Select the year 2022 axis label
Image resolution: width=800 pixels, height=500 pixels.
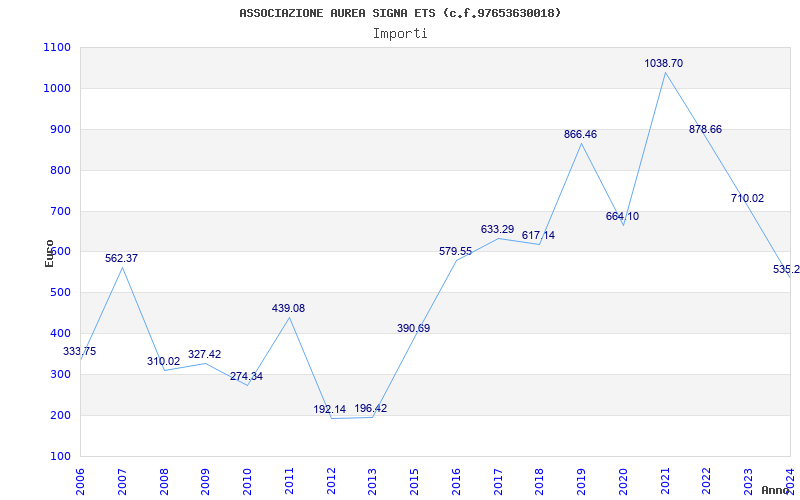pyautogui.click(x=707, y=482)
